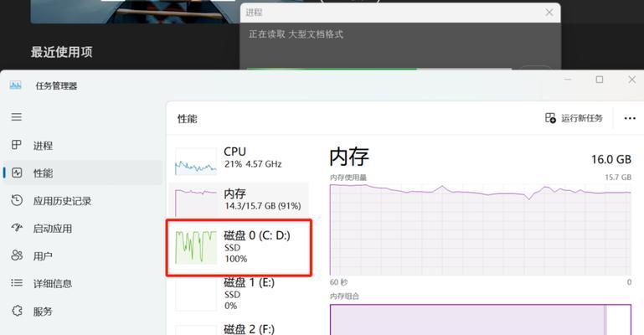Switch to 服务 page
Viewport: 644px width, 335px height.
pyautogui.click(x=43, y=312)
